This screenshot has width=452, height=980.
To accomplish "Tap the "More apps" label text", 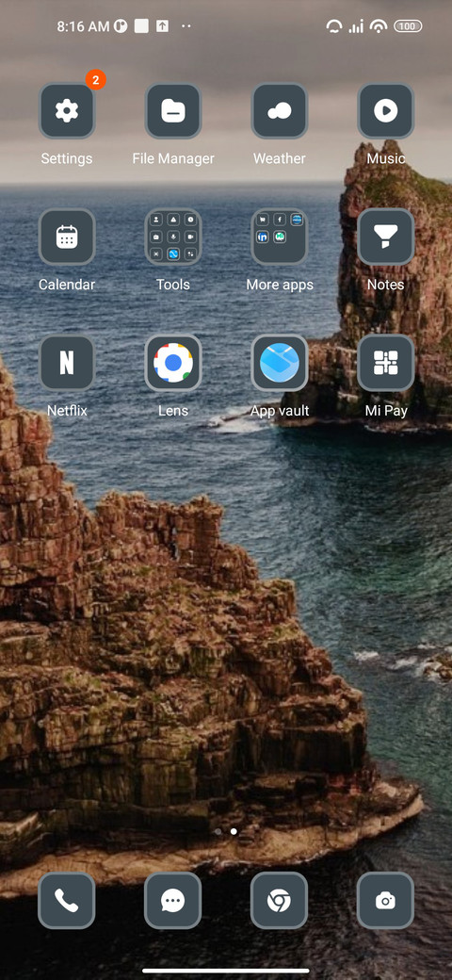I will coord(280,285).
